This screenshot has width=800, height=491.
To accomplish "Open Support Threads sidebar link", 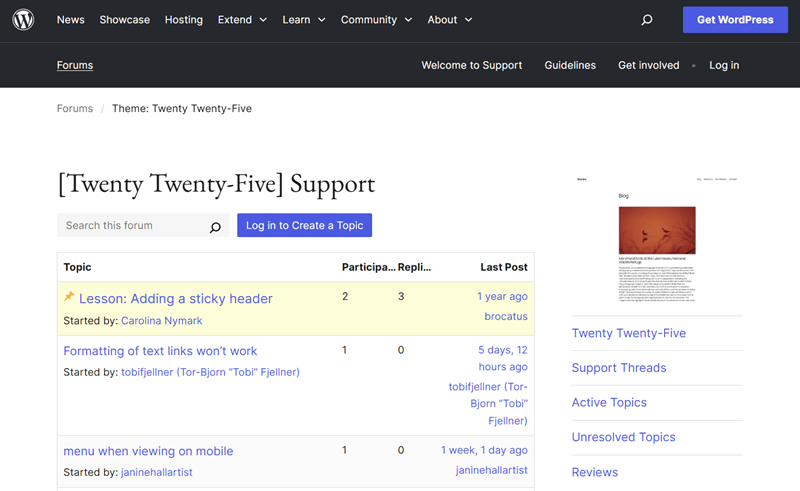I will [619, 368].
